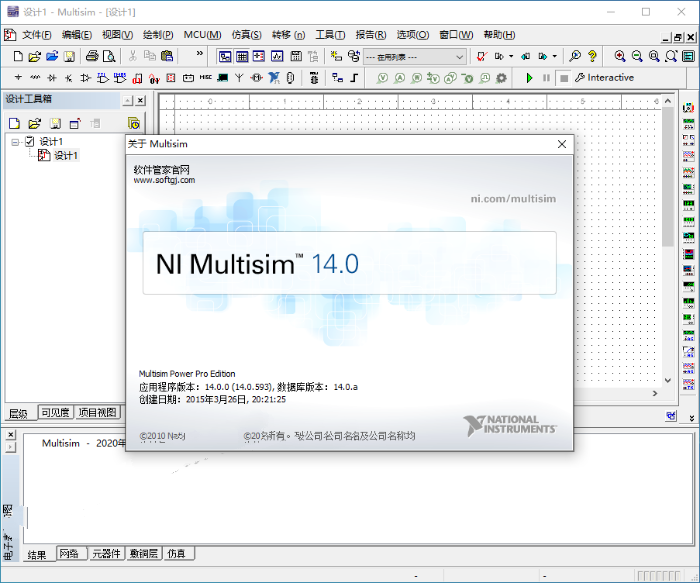
Task: Toggle full screen view icon
Action: (x=688, y=56)
